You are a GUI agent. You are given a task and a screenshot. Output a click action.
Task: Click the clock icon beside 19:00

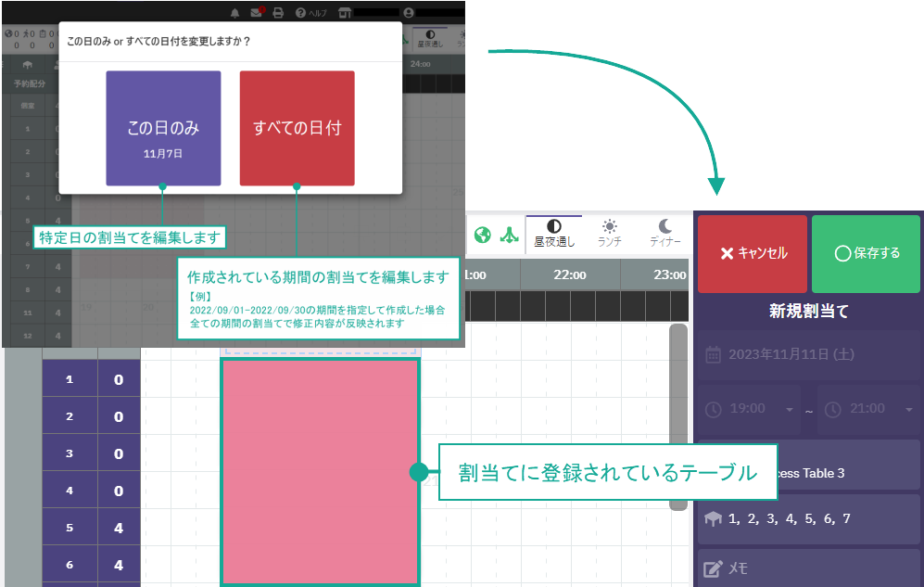click(x=713, y=409)
